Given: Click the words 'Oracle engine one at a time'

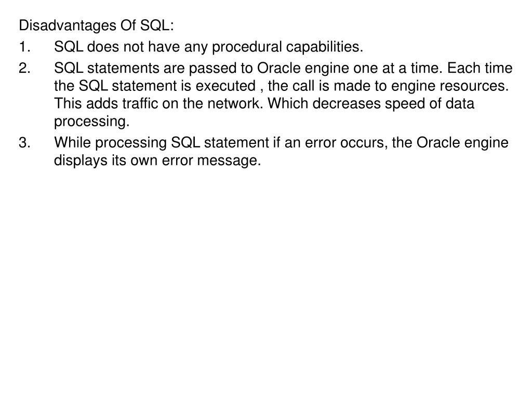Looking at the screenshot, I should tap(350, 68).
